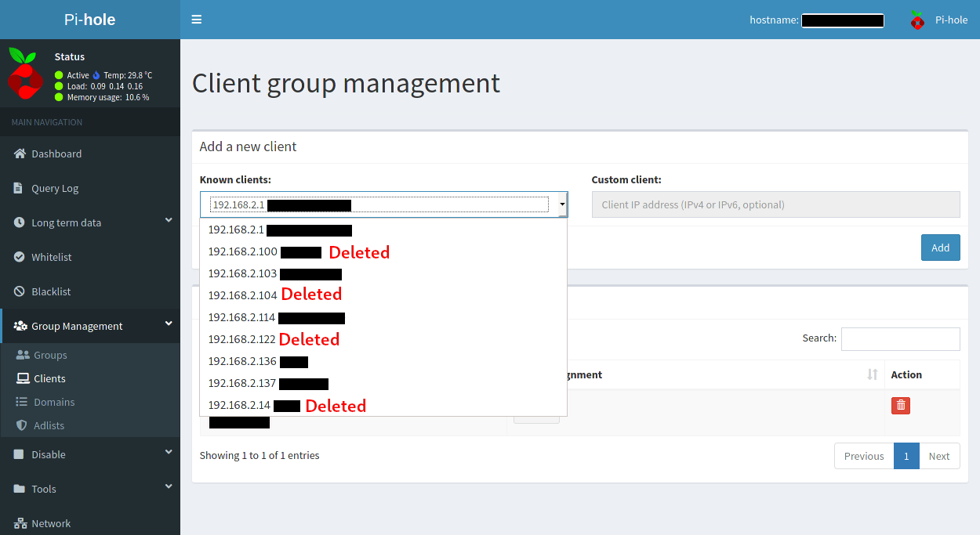
Task: Click the Blacklist ban icon
Action: point(20,291)
